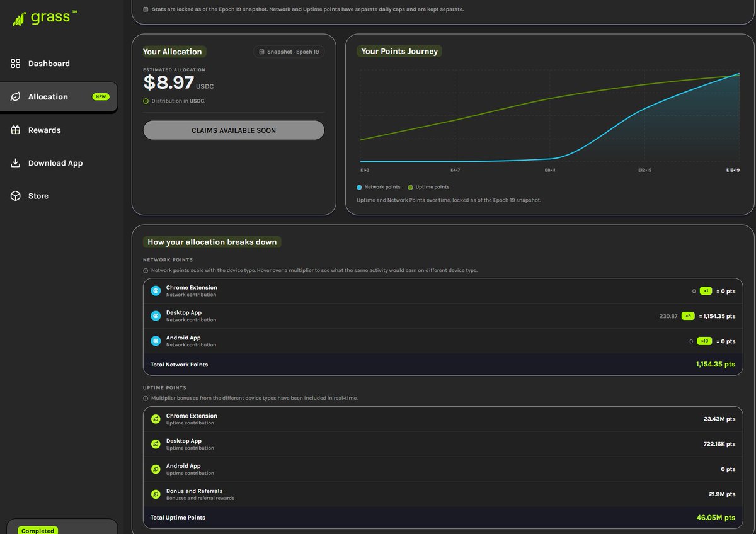Viewport: 756px width, 534px height.
Task: Click the grass logo icon
Action: click(19, 19)
